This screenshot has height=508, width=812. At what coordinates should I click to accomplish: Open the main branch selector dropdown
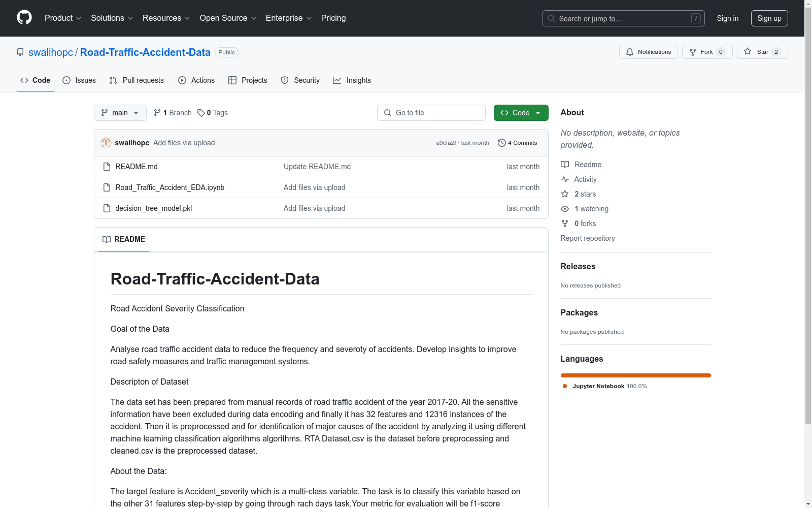coord(120,113)
